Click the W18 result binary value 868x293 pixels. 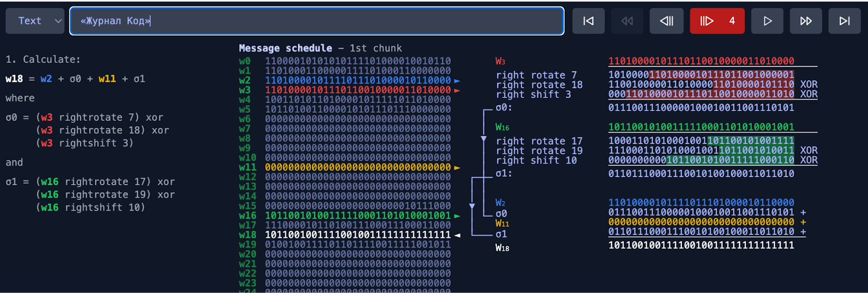click(x=701, y=245)
